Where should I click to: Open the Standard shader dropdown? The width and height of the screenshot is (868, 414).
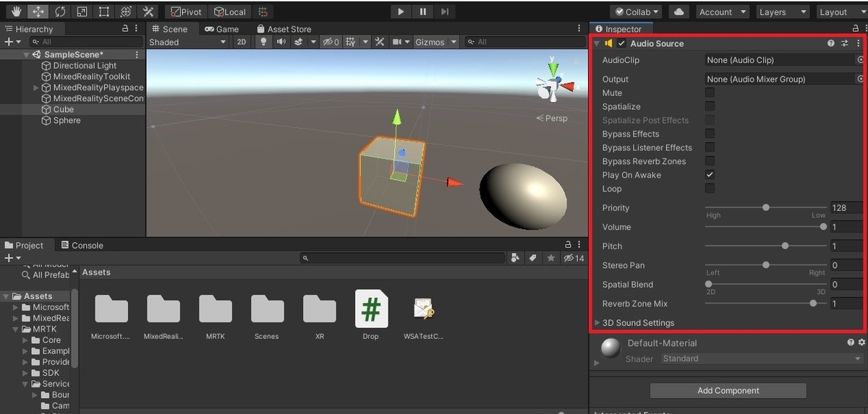(762, 358)
